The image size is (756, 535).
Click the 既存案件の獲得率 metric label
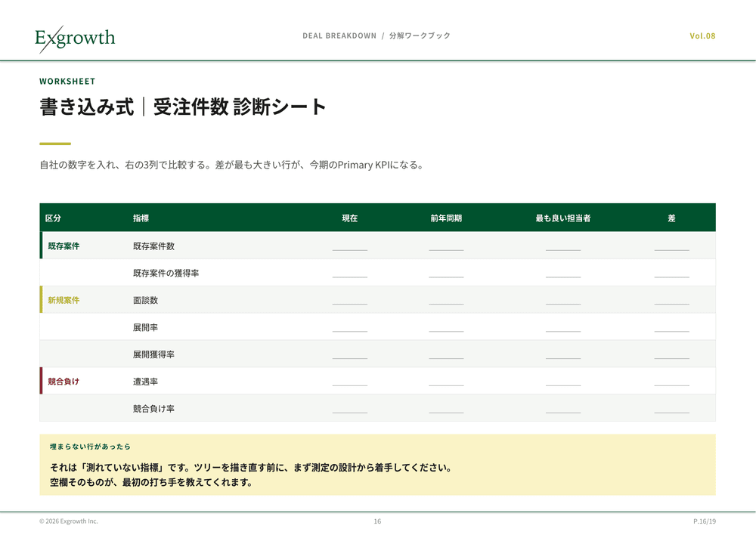coord(166,273)
